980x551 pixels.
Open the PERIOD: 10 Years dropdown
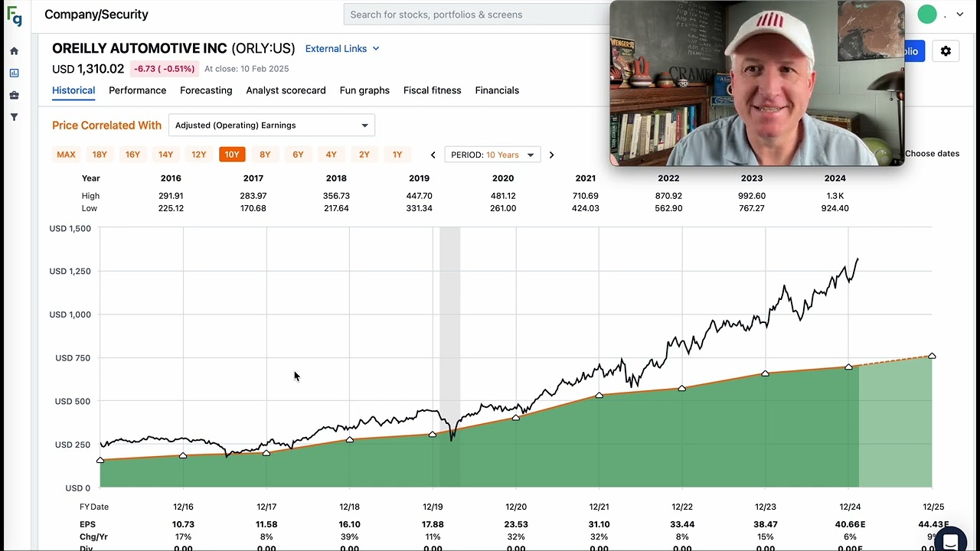pyautogui.click(x=492, y=155)
